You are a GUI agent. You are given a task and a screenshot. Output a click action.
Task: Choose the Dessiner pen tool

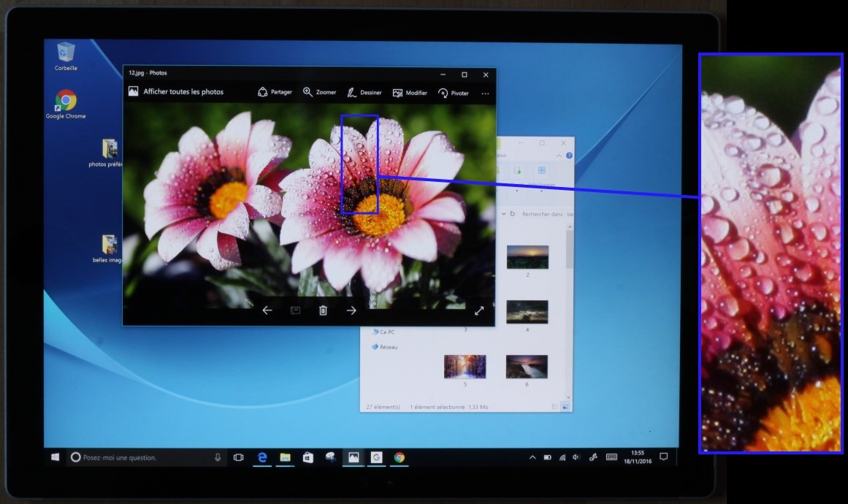(x=364, y=93)
